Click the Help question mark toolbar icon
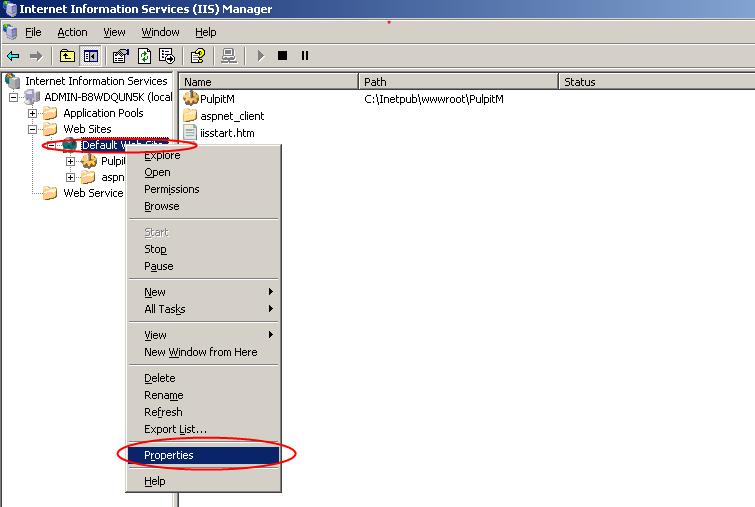Image resolution: width=755 pixels, height=507 pixels. coord(198,56)
